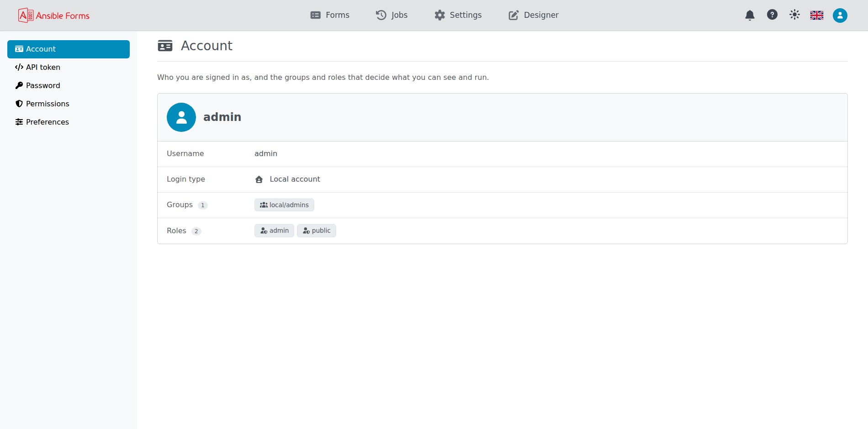Click the Username label
Viewport: 868px width, 429px height.
pyautogui.click(x=185, y=154)
